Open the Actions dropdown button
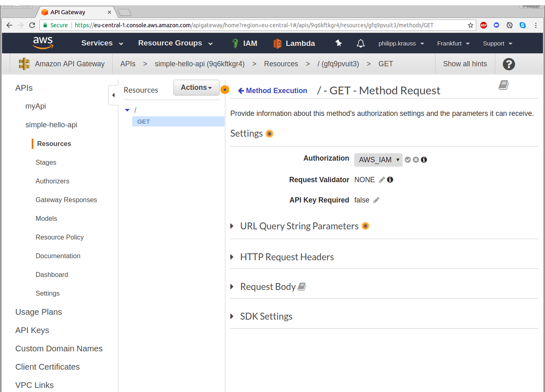 click(196, 87)
